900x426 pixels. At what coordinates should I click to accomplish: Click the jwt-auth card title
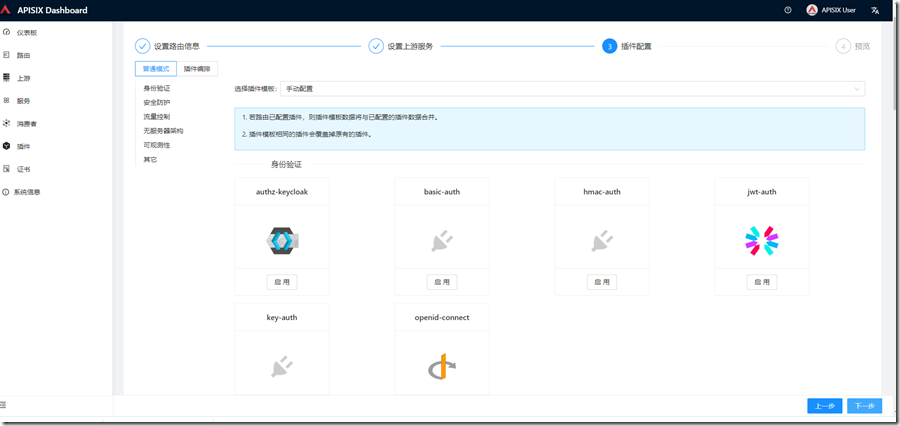click(x=762, y=192)
